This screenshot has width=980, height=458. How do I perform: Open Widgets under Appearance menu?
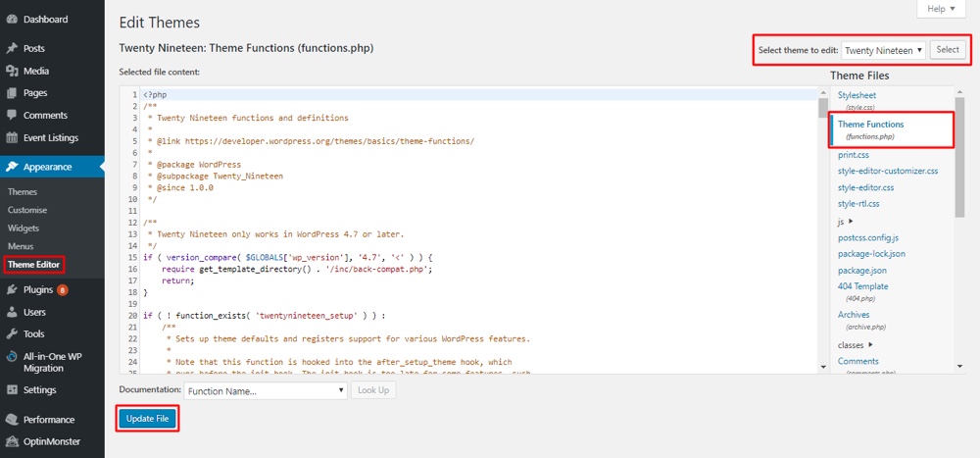click(x=24, y=228)
